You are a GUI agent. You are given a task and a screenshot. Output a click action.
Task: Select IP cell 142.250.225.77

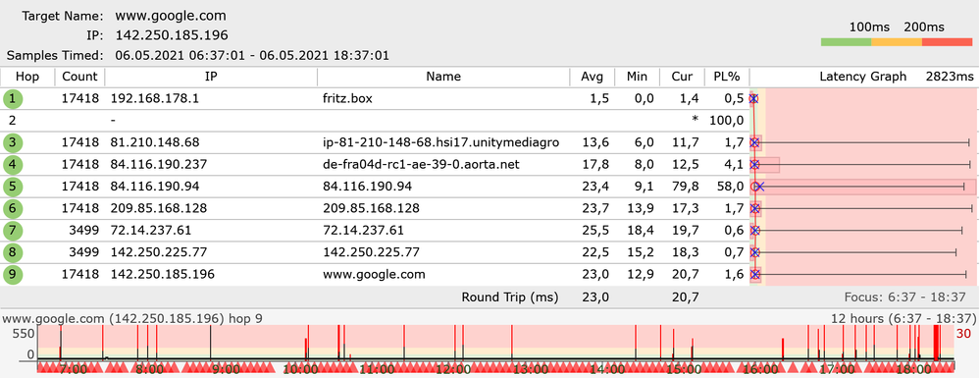159,252
